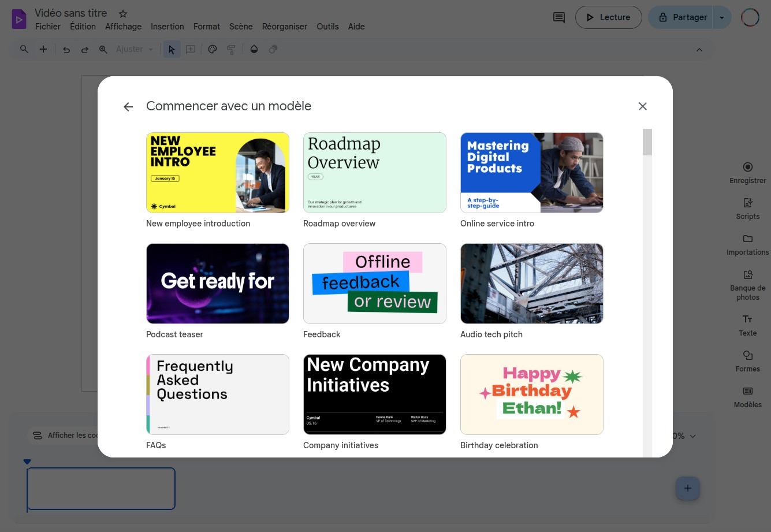Open the Scène menu
The width and height of the screenshot is (771, 532).
click(x=241, y=27)
